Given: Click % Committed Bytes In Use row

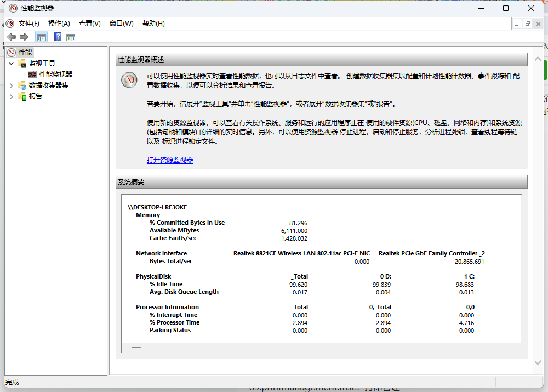Looking at the screenshot, I should pos(229,223).
